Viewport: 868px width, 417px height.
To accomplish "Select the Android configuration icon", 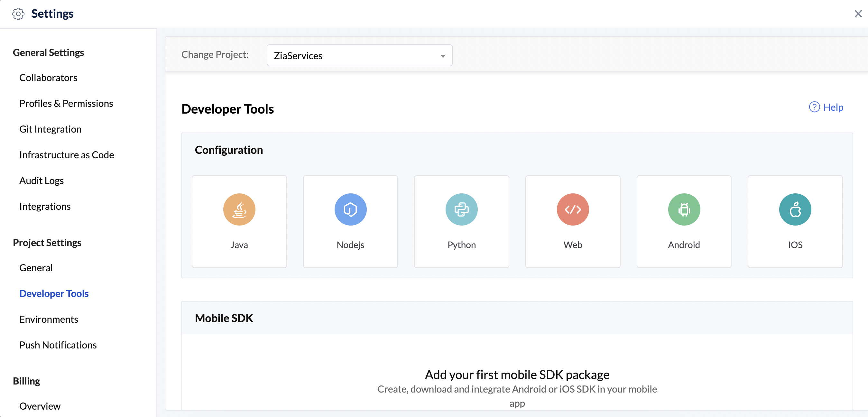I will point(684,209).
